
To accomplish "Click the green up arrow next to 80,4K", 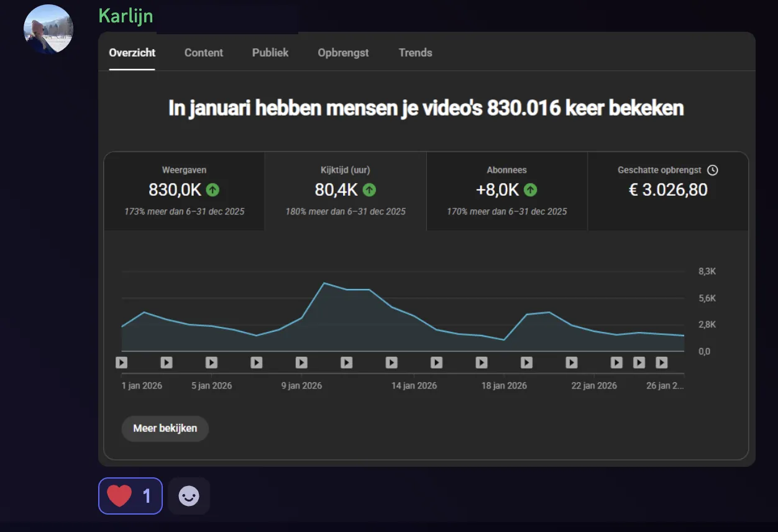I will pos(369,190).
